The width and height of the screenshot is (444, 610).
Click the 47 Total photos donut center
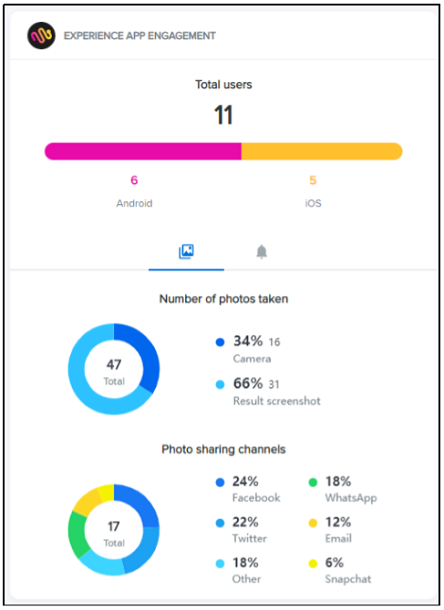click(114, 372)
